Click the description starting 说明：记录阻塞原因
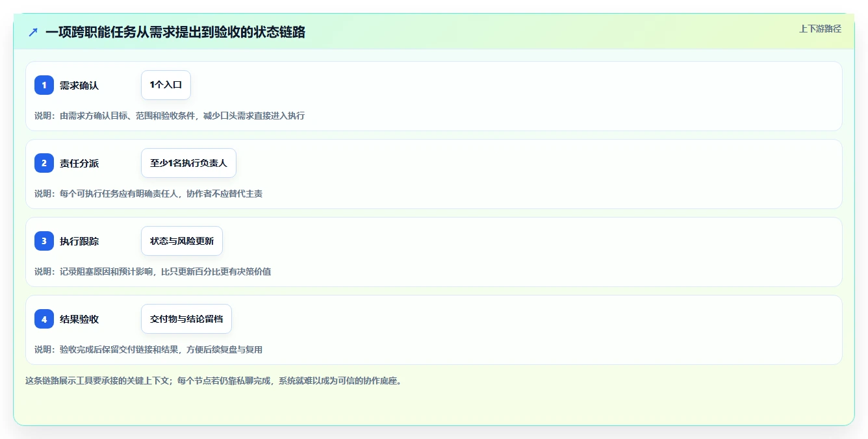Viewport: 868px width, 439px height. coord(153,271)
